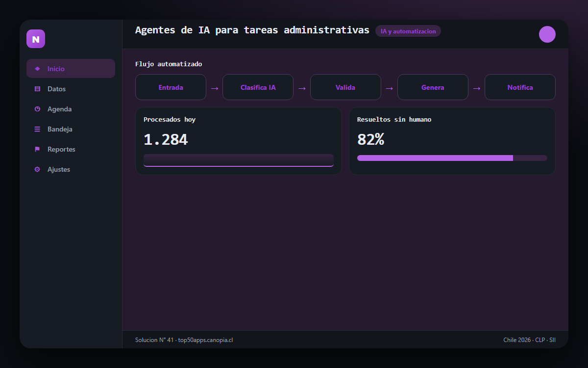Image resolution: width=588 pixels, height=368 pixels.
Task: Click the purple N app logo
Action: point(36,39)
